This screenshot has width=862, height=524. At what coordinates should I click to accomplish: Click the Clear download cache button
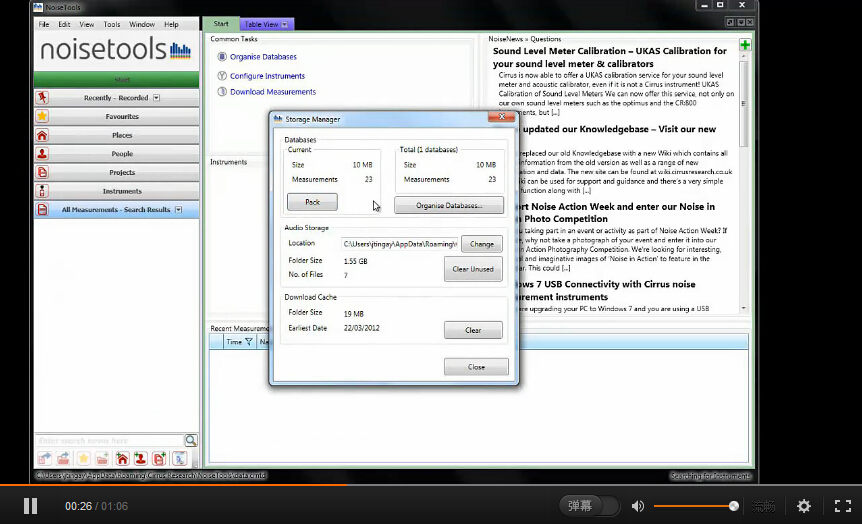point(473,330)
